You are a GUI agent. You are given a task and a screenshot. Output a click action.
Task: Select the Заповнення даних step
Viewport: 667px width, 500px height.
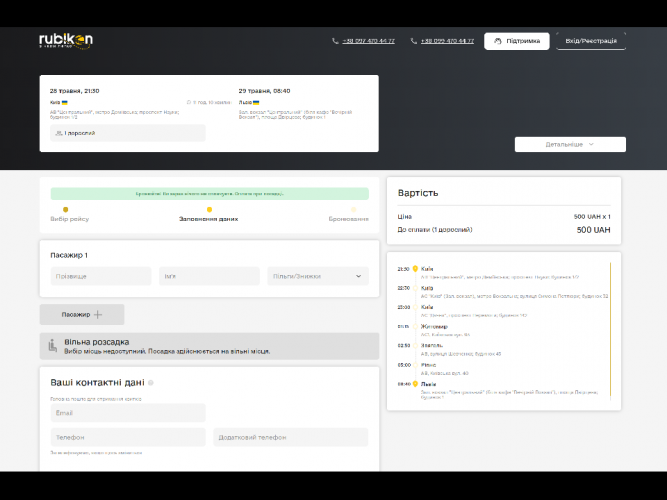pyautogui.click(x=208, y=219)
